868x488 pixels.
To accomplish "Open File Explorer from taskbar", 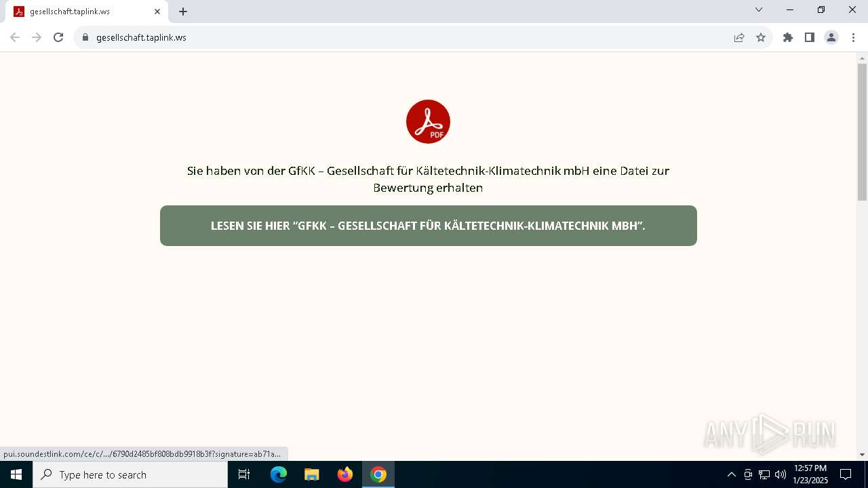I will click(312, 474).
